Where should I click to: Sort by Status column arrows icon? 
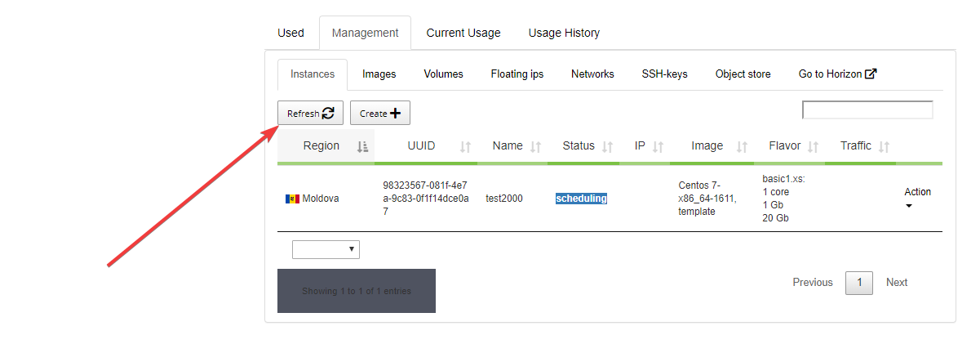tap(607, 147)
